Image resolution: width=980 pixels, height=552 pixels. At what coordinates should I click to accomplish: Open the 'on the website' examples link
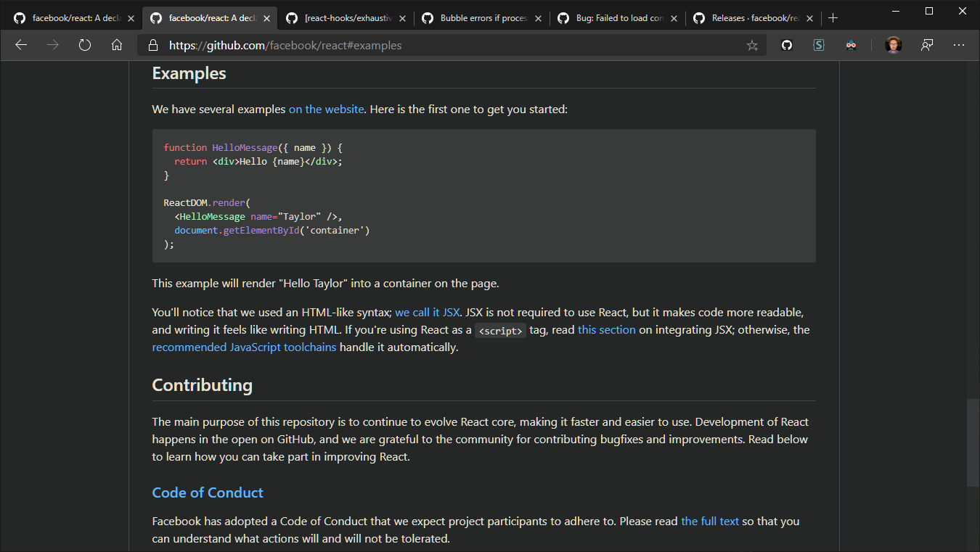pos(326,109)
